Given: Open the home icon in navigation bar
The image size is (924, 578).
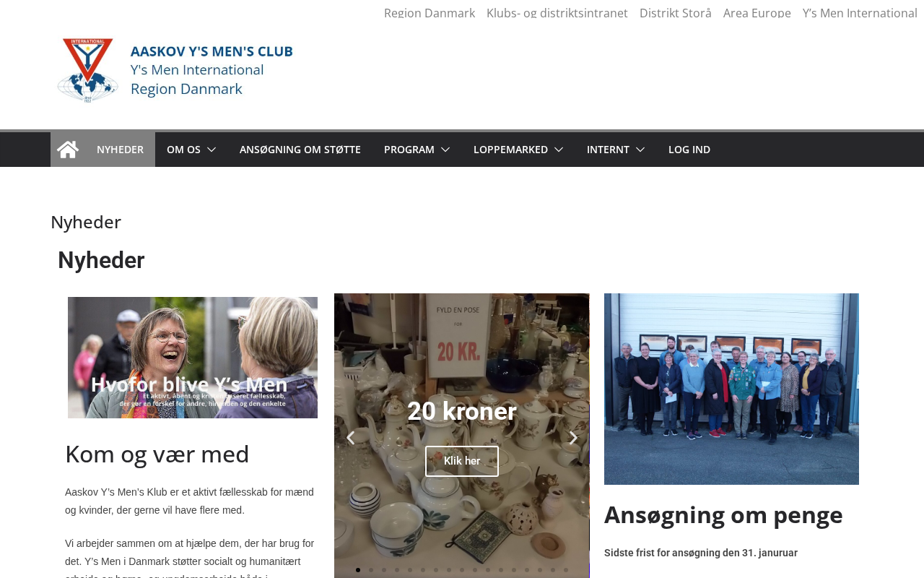Looking at the screenshot, I should click(68, 150).
